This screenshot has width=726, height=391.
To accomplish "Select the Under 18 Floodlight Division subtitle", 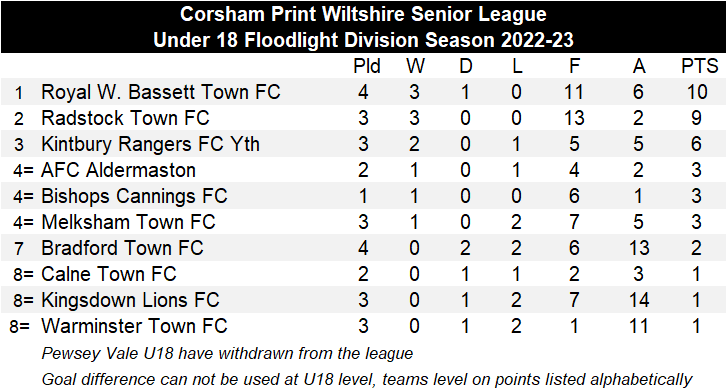I will click(x=363, y=40).
